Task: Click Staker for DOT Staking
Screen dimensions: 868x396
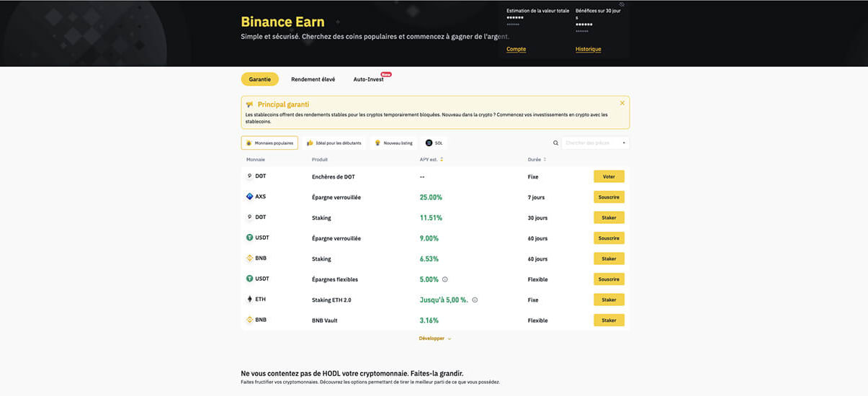Action: (609, 217)
